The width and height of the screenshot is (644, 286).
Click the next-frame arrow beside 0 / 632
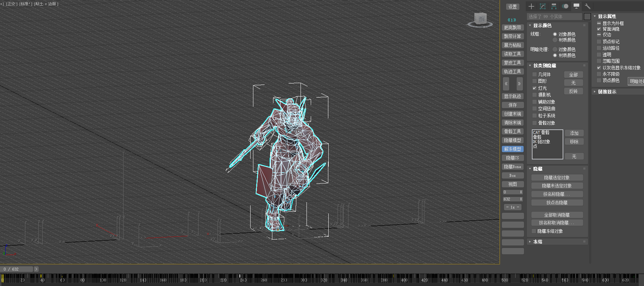[36, 269]
